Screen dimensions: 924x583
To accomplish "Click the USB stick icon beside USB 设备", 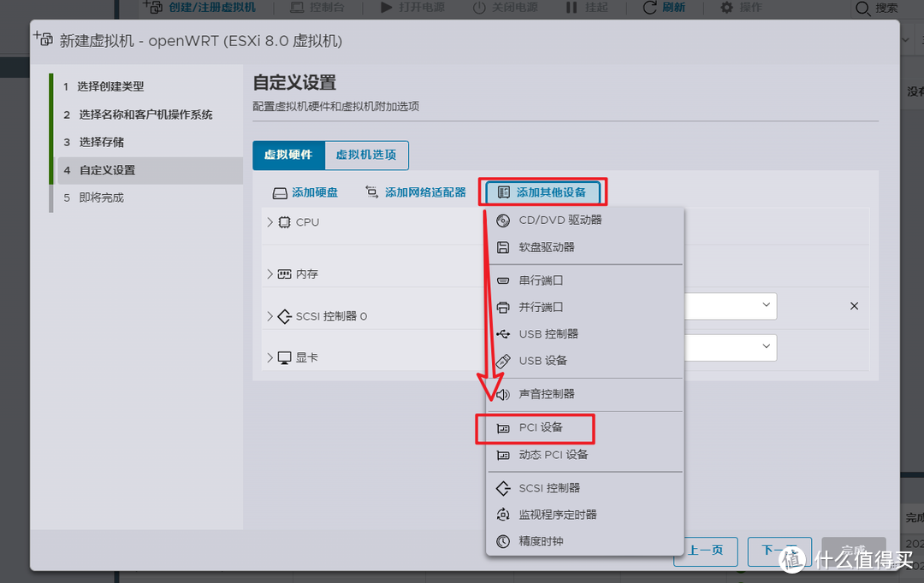I will pyautogui.click(x=503, y=361).
